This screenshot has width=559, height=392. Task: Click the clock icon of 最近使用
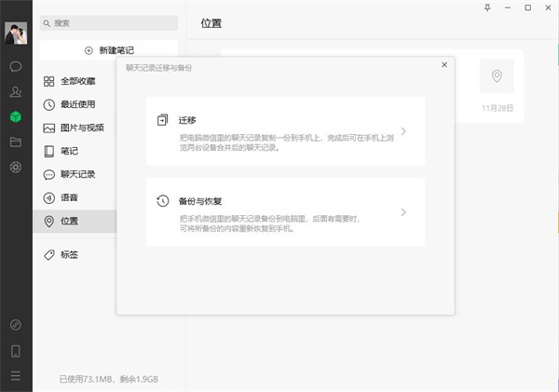pos(48,105)
